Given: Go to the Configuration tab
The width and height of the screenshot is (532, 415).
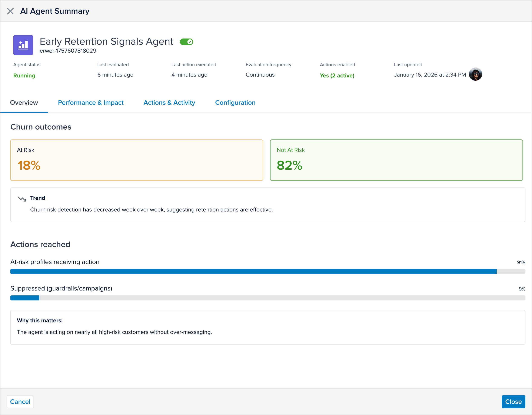Looking at the screenshot, I should (x=235, y=103).
